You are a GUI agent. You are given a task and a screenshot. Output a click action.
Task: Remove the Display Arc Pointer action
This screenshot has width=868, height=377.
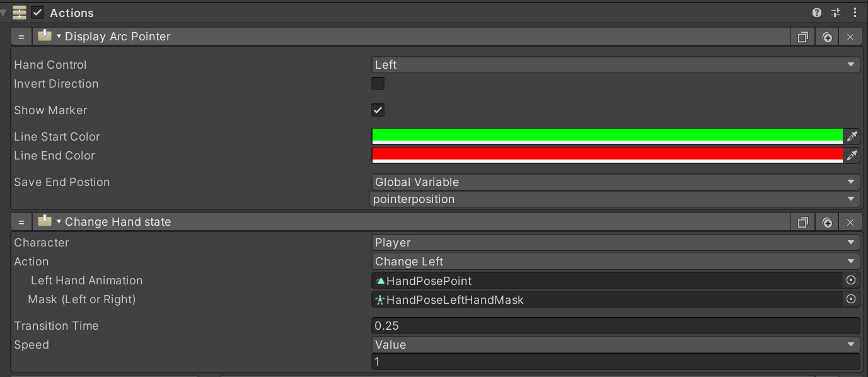(850, 37)
